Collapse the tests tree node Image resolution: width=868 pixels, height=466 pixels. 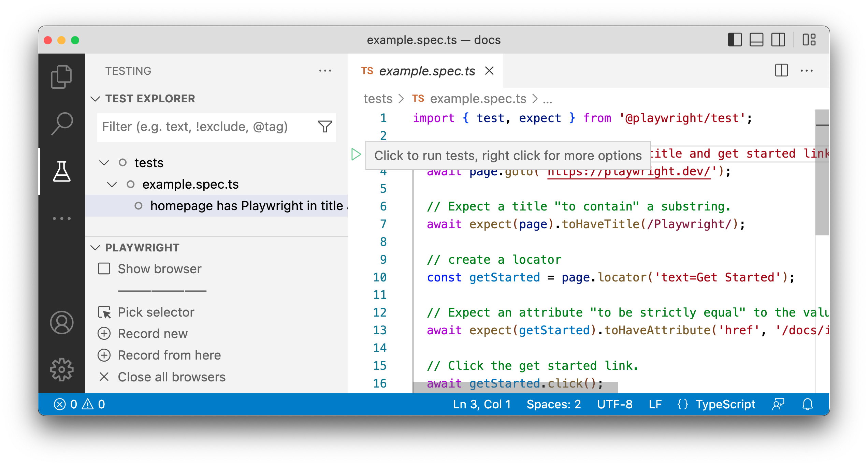(x=104, y=163)
